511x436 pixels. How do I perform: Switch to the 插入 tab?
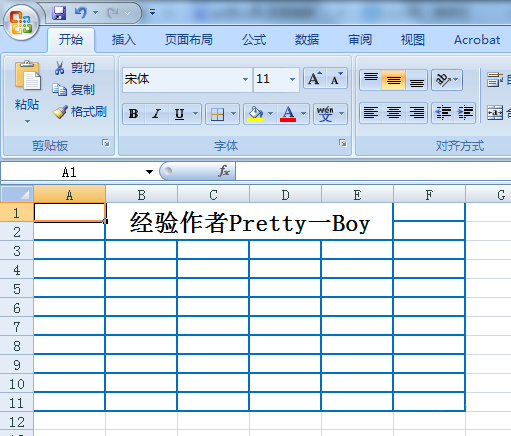[124, 40]
